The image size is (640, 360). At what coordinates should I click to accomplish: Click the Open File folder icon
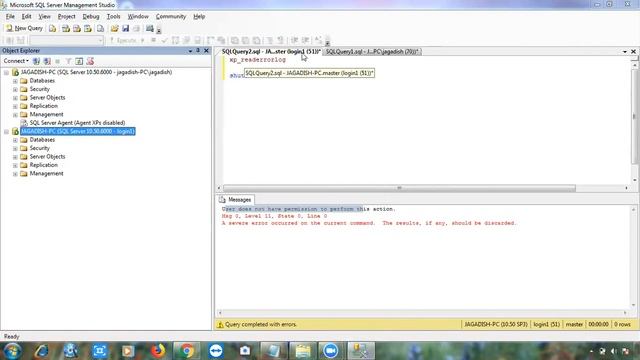pyautogui.click(x=114, y=29)
